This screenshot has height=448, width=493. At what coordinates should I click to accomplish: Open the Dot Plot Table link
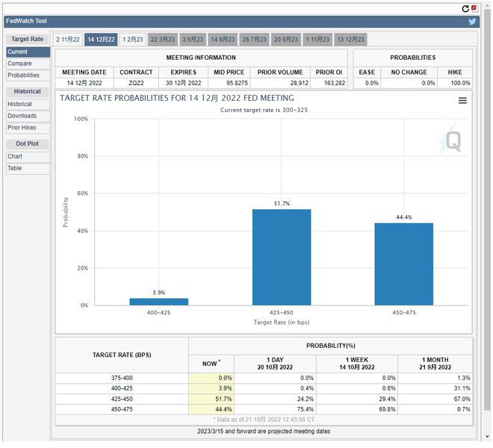point(15,168)
